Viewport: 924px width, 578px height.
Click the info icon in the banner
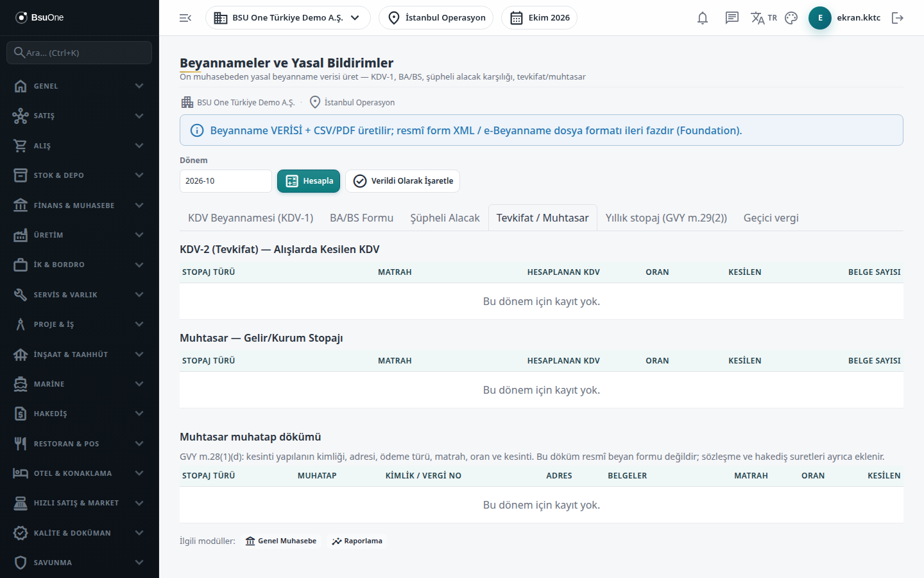point(197,130)
